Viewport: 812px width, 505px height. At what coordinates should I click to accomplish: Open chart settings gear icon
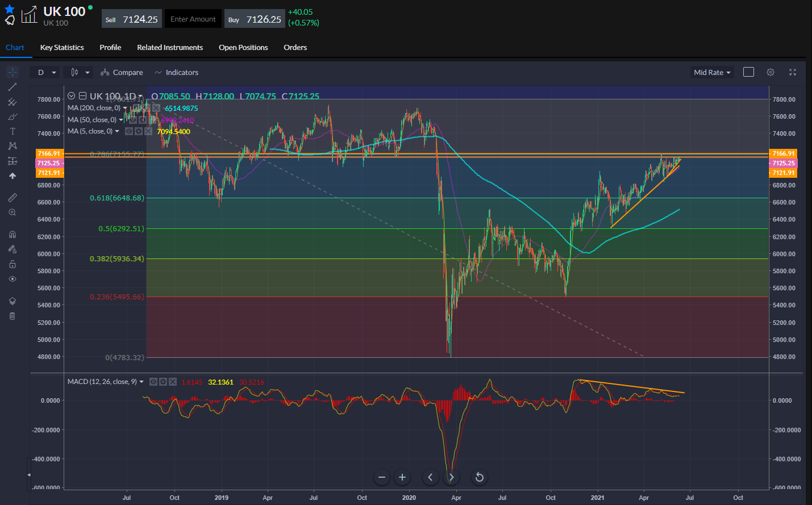pos(771,72)
